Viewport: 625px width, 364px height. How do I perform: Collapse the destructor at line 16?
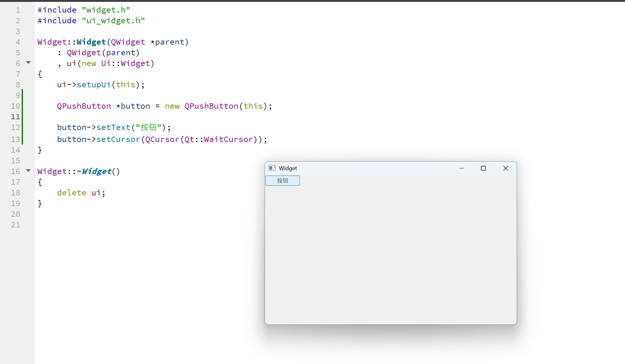tap(28, 171)
